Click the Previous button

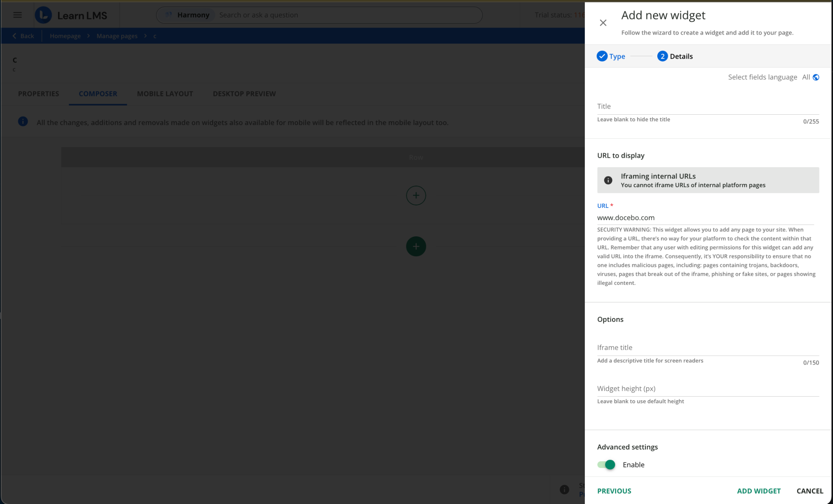[614, 491]
